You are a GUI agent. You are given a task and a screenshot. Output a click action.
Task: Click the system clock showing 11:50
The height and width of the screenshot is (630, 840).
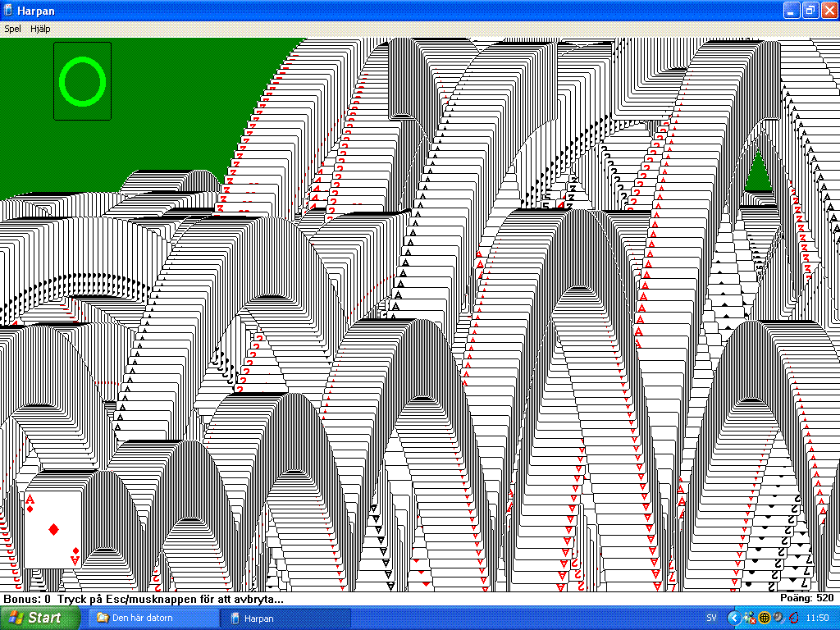(817, 618)
